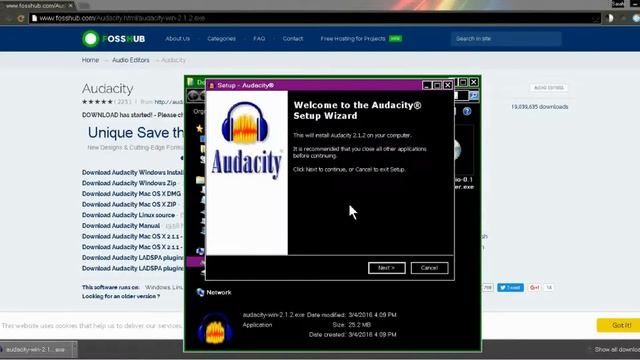
Task: Open the Contact page
Action: 293,38
